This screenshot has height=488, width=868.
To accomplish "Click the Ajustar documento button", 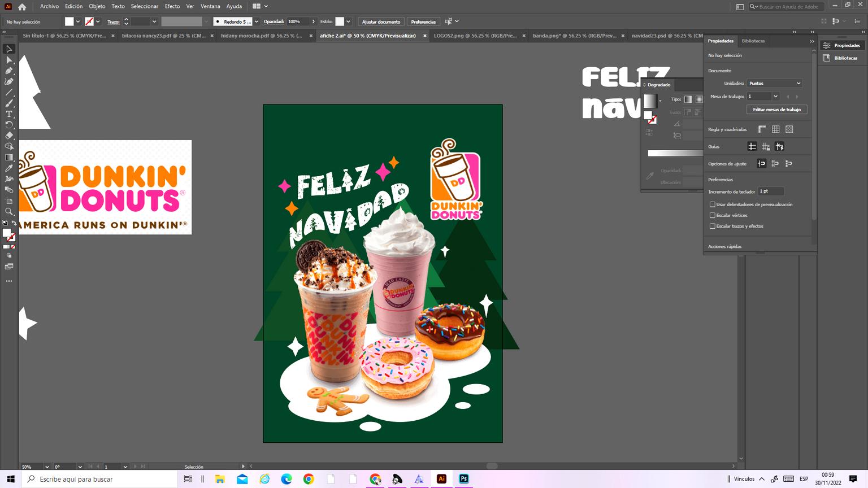I will pos(381,21).
